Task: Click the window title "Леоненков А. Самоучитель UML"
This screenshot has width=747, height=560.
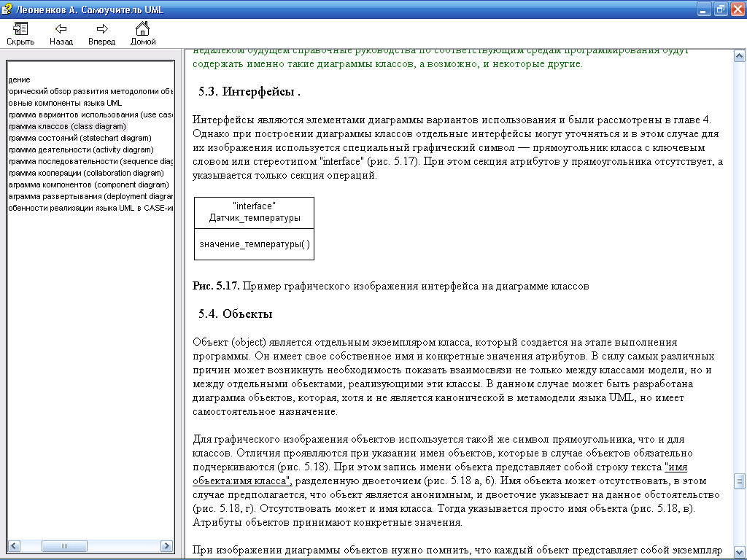Action: coord(90,9)
